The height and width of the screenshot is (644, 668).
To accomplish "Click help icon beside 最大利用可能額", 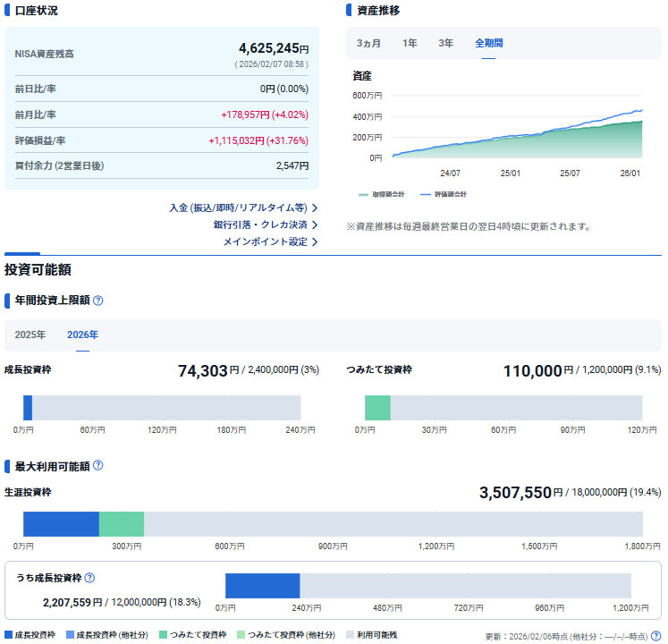I will pyautogui.click(x=98, y=466).
